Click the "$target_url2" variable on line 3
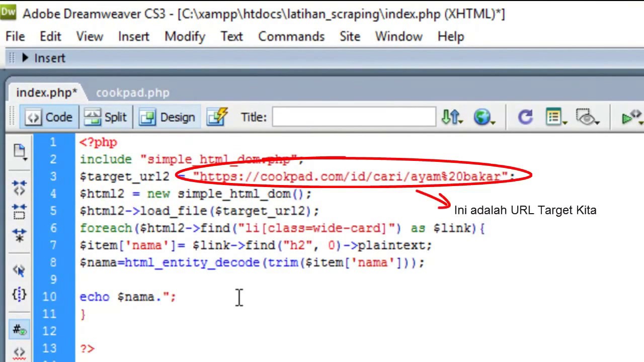Image resolution: width=644 pixels, height=362 pixels. pyautogui.click(x=124, y=177)
